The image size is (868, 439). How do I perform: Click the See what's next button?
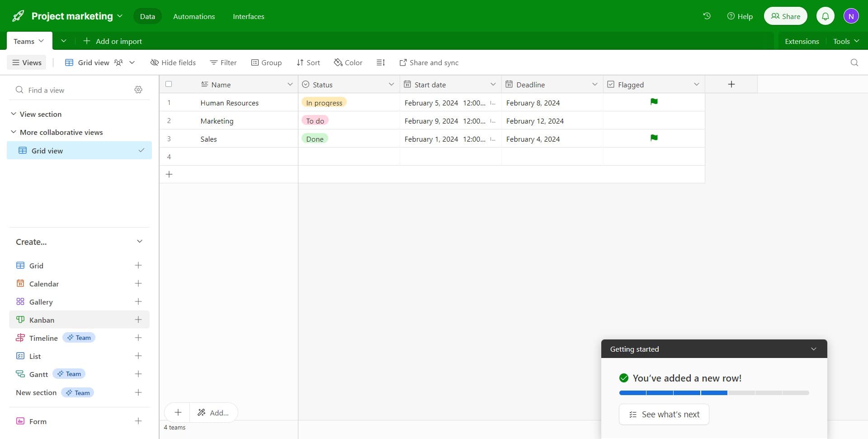[664, 414]
